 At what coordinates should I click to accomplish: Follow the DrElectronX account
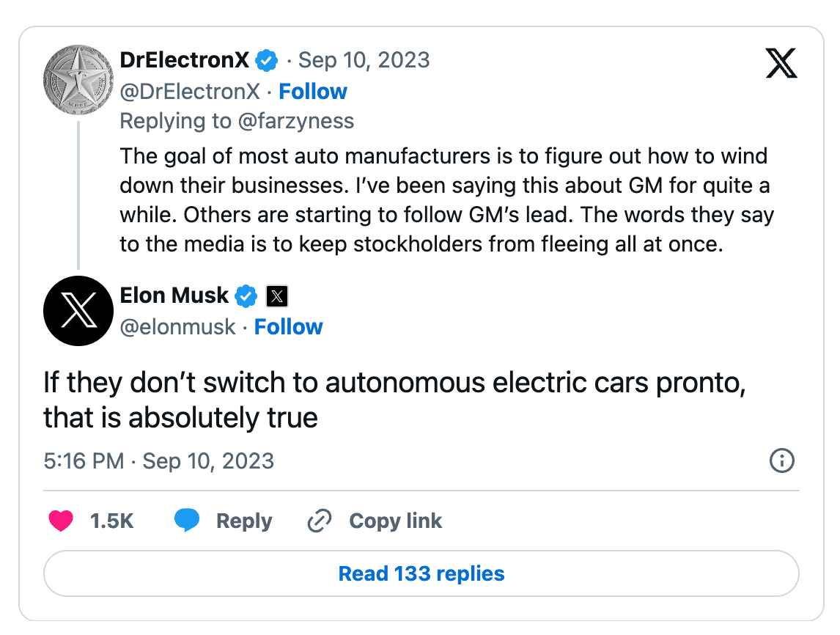[x=313, y=92]
